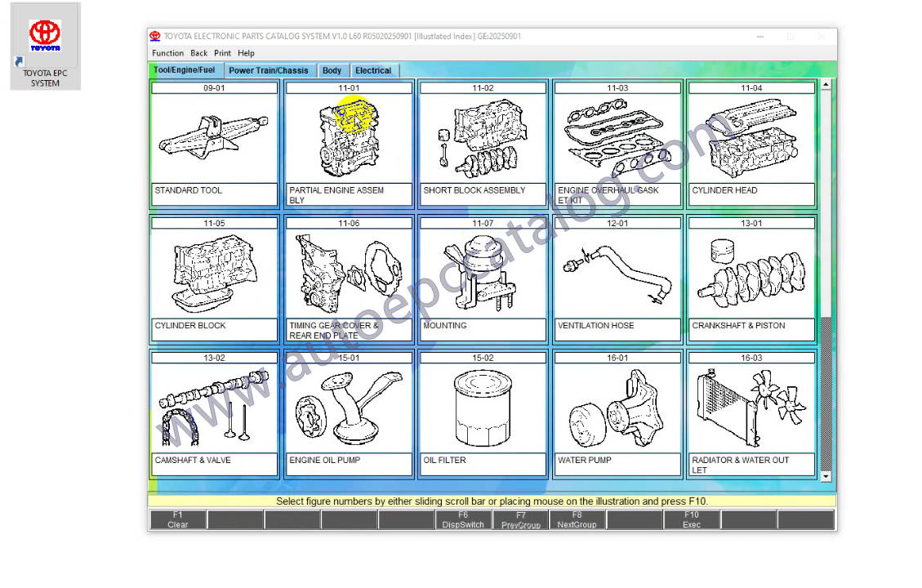
Task: Select the Engine Overhaul Gasket Kit figure
Action: (617, 137)
